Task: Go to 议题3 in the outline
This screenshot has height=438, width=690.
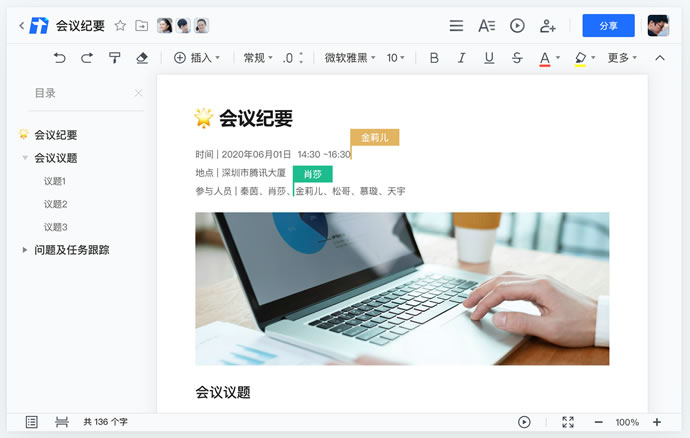Action: pos(55,227)
